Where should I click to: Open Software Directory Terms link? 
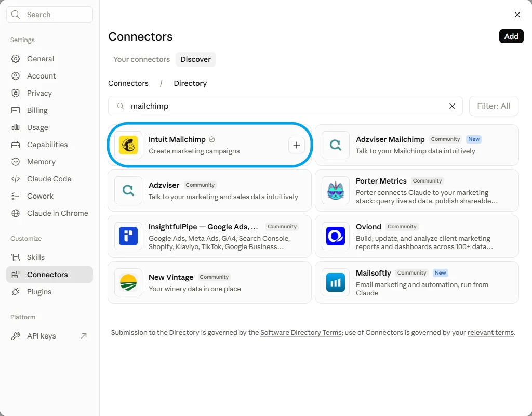[301, 332]
